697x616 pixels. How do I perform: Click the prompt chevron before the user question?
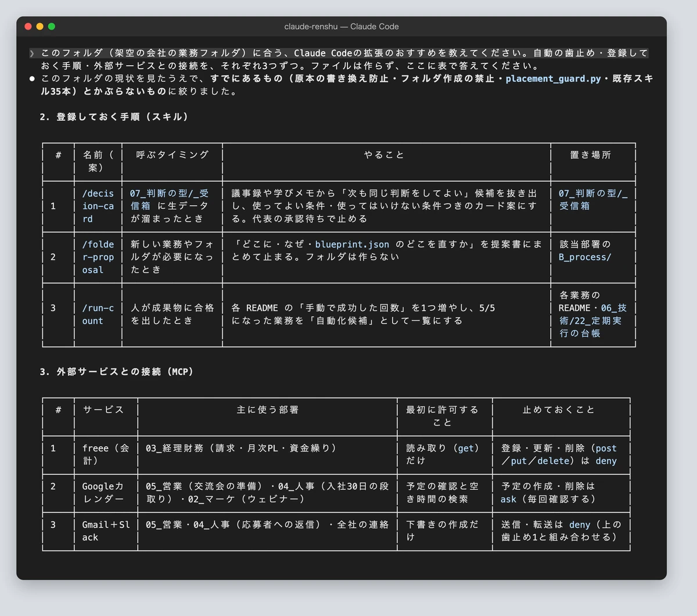point(32,53)
